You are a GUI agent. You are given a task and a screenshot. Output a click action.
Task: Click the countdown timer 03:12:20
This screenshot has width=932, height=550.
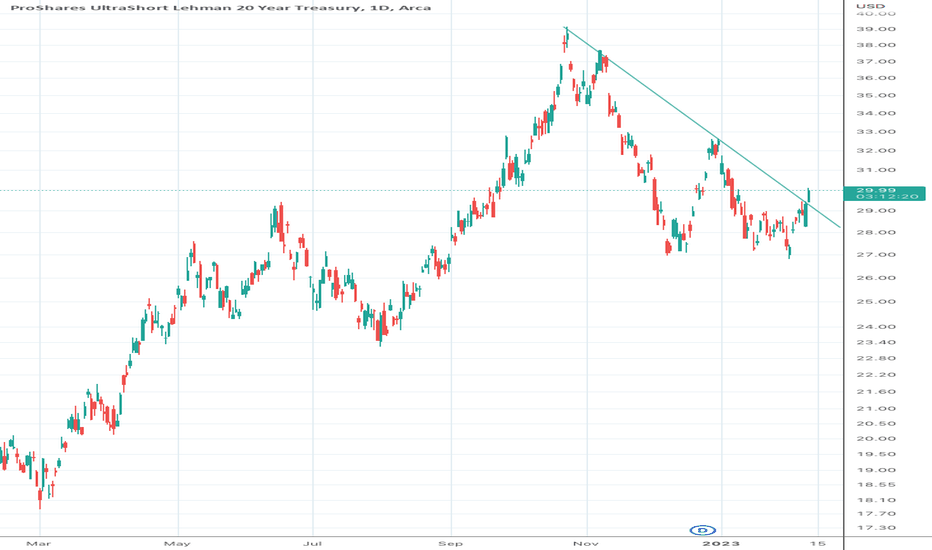[887, 196]
